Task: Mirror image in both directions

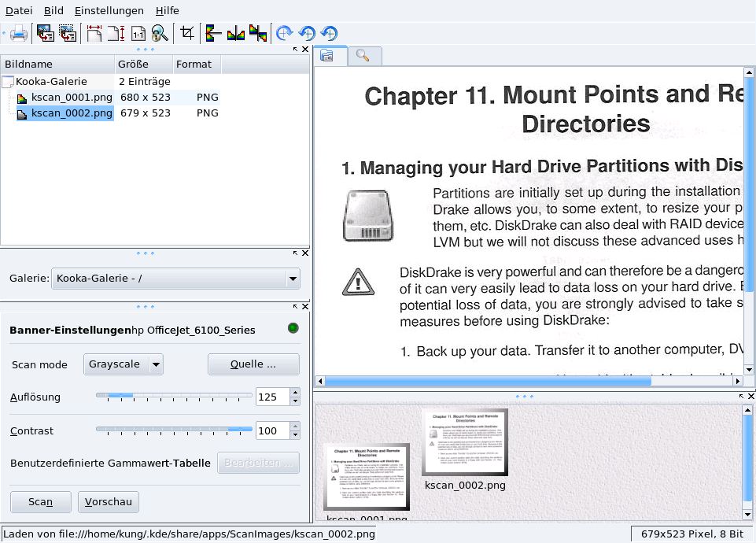Action: click(258, 33)
